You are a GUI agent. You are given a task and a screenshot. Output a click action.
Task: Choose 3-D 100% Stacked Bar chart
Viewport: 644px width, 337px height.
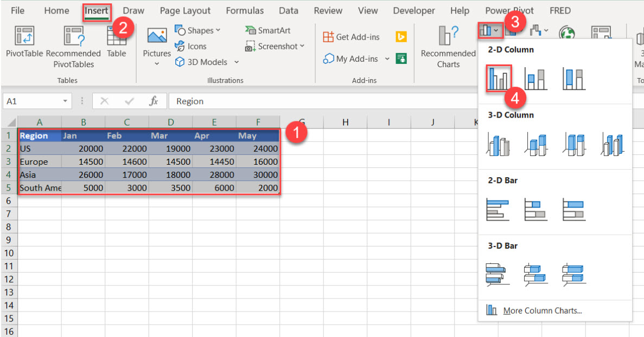pos(574,274)
